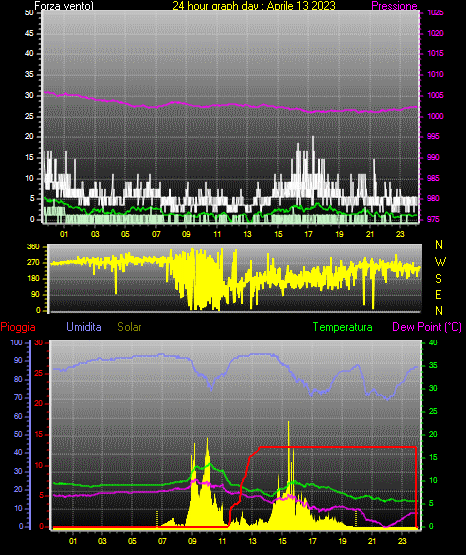466x555 pixels.
Task: Click the 1005 pressure scale value
Action: point(435,95)
